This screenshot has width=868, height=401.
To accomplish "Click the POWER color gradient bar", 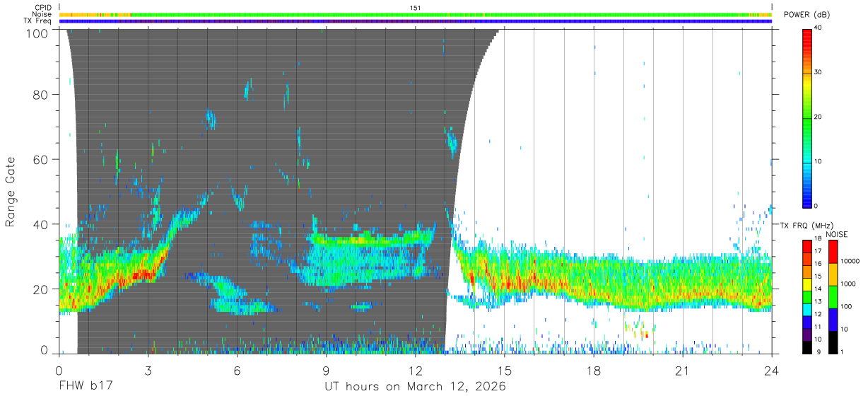I will 807,117.
